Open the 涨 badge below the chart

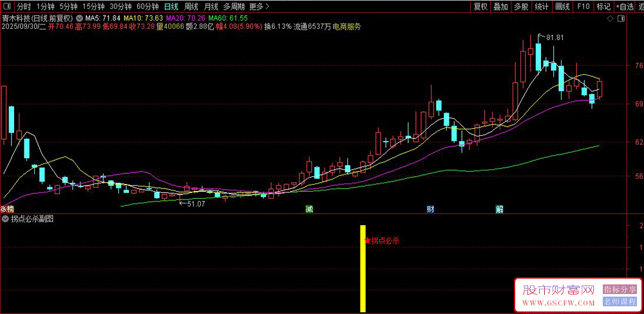pos(3,209)
